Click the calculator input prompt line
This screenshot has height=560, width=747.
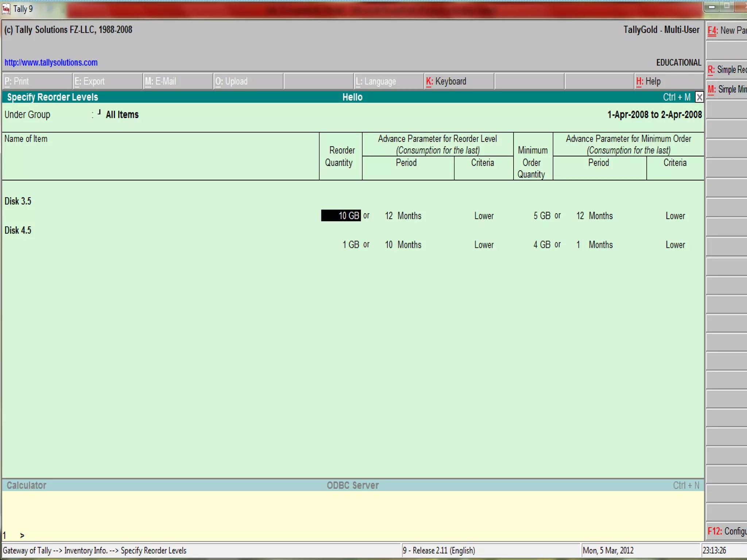(x=352, y=535)
